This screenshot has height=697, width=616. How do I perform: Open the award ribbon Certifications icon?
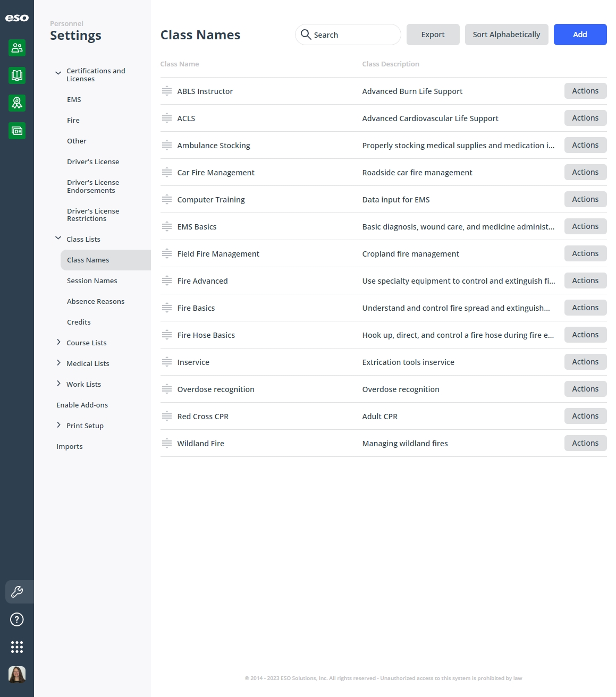pos(17,103)
